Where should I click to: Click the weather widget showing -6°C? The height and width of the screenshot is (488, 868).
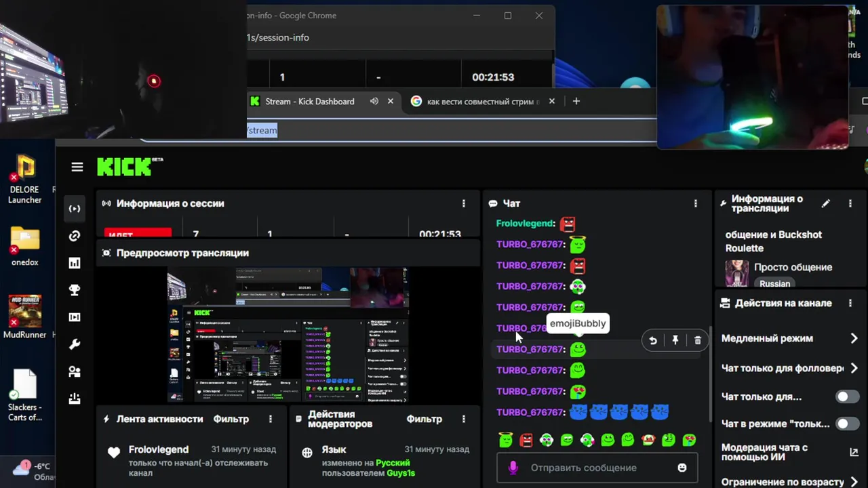click(33, 471)
